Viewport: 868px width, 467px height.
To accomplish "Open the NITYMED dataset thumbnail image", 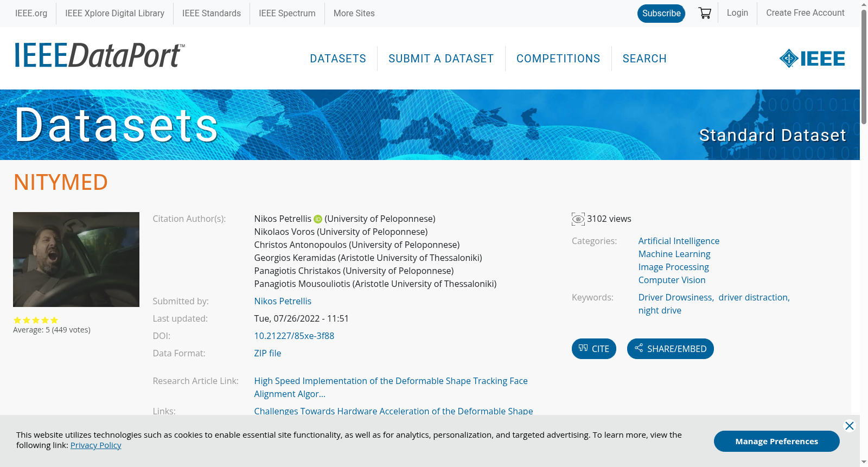I will coord(76,259).
